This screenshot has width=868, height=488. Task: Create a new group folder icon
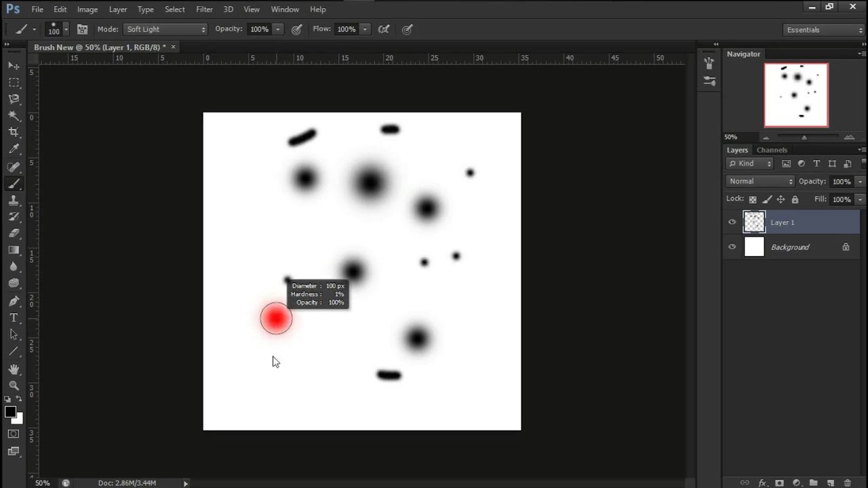tap(813, 483)
